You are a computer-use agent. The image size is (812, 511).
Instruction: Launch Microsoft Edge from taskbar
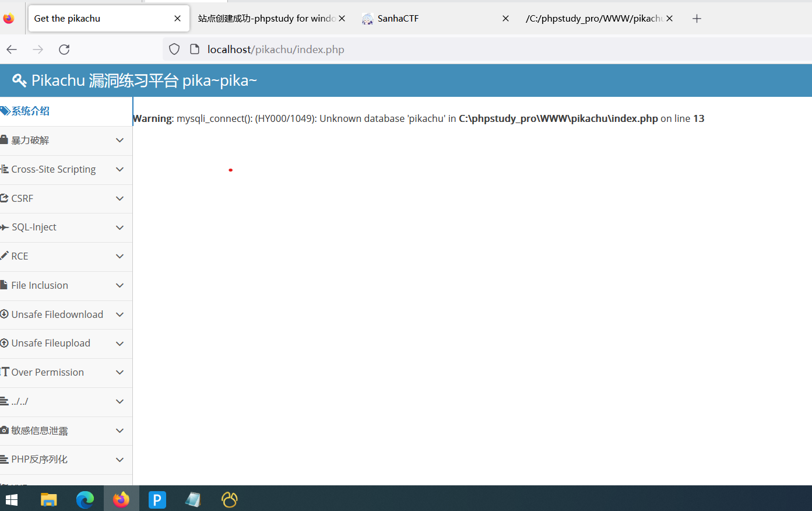click(85, 499)
